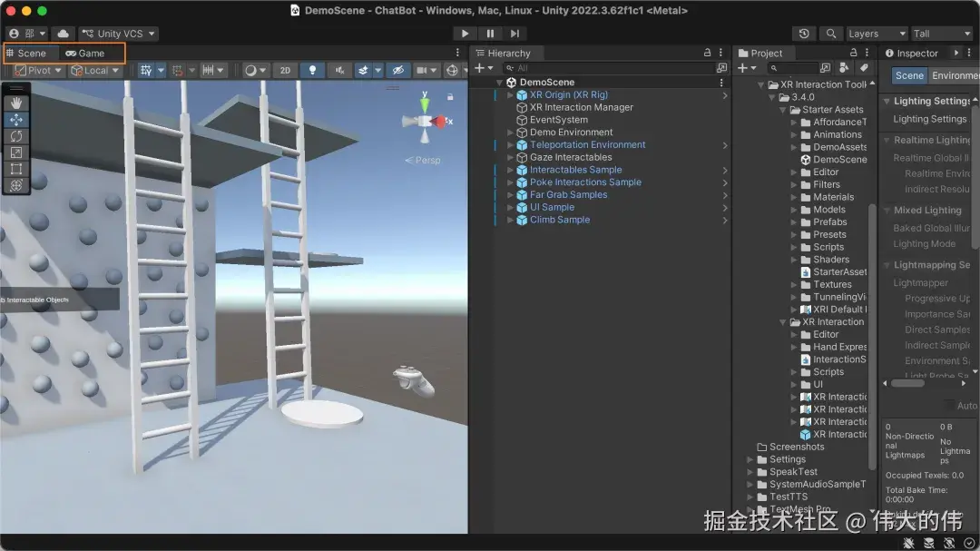This screenshot has width=980, height=551.
Task: Click Project panel vertical scrollbar
Action: click(x=872, y=335)
